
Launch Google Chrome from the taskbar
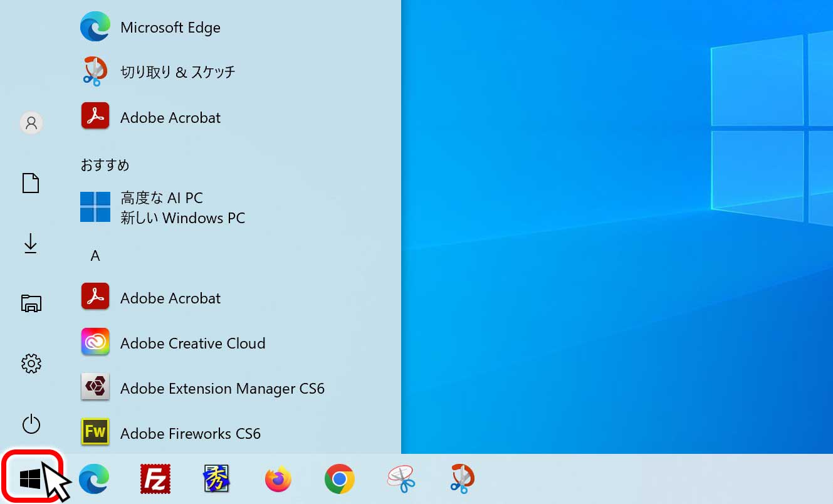(340, 480)
